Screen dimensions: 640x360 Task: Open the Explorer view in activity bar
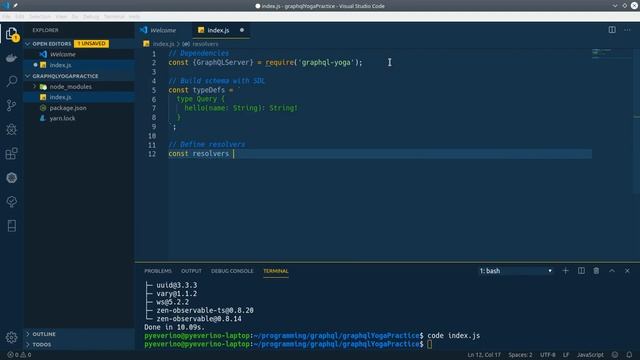tap(11, 34)
